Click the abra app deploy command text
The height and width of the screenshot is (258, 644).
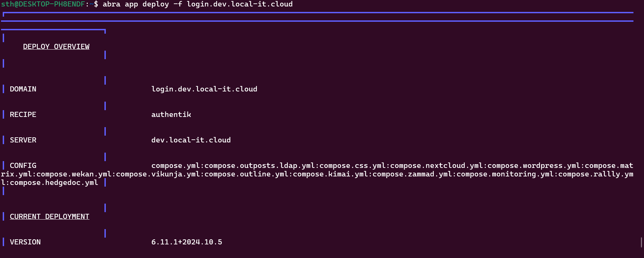pos(136,4)
